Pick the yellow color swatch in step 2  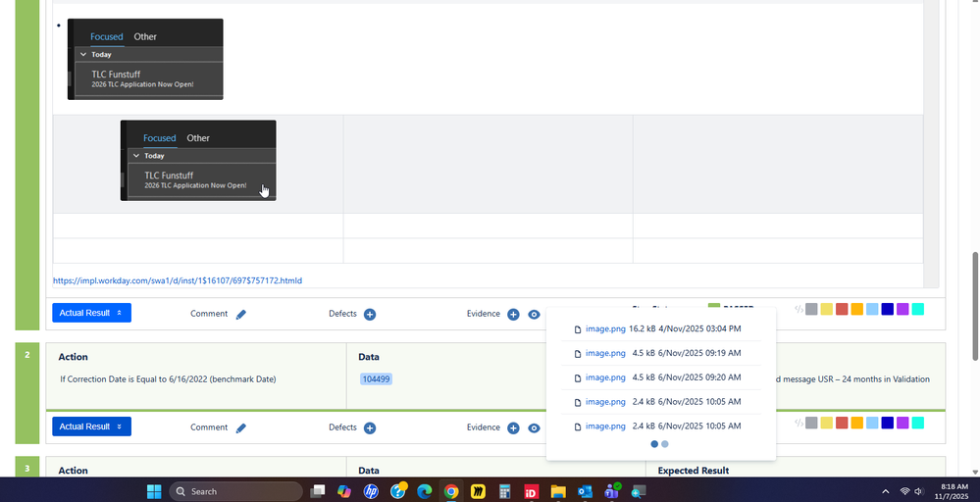826,423
